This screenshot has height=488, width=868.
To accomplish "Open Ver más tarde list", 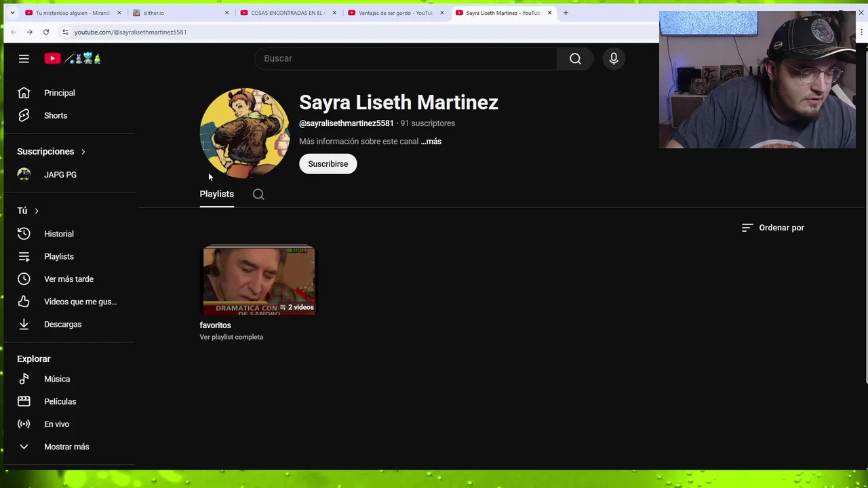I will tap(69, 279).
